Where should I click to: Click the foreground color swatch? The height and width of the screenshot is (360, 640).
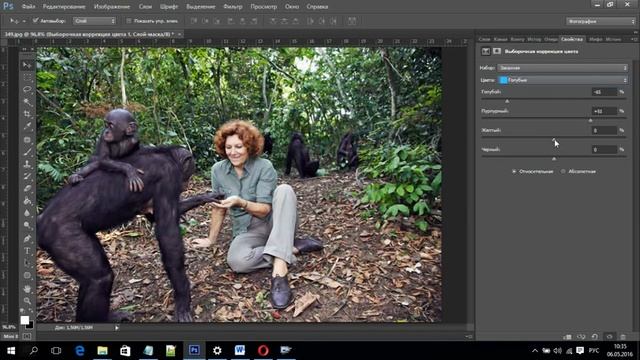point(25,320)
